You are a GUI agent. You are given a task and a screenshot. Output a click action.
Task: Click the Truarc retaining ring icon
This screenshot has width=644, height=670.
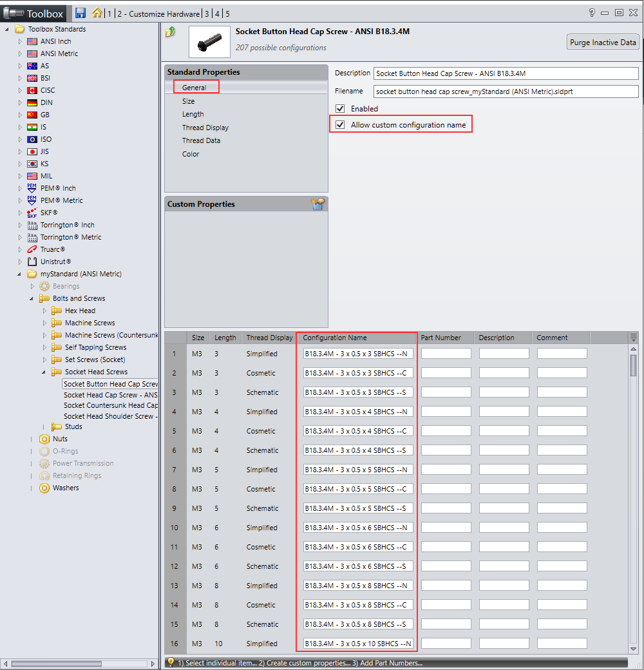[x=32, y=249]
